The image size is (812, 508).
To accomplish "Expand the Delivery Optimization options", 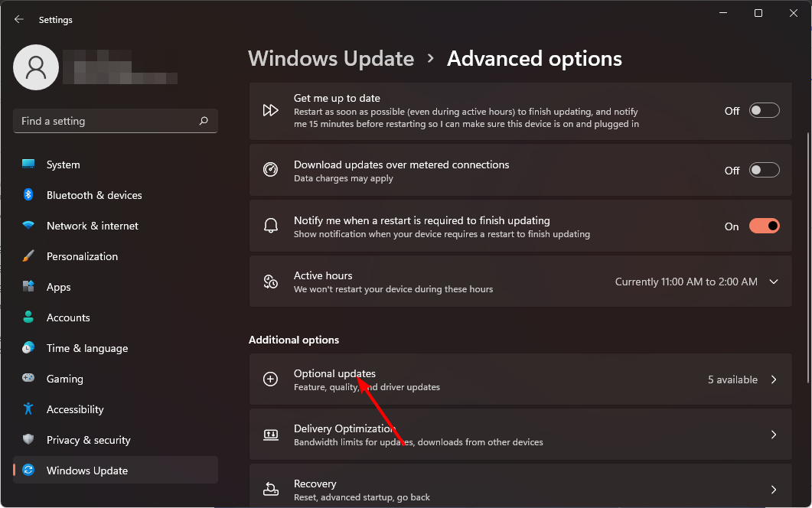I will [x=773, y=434].
